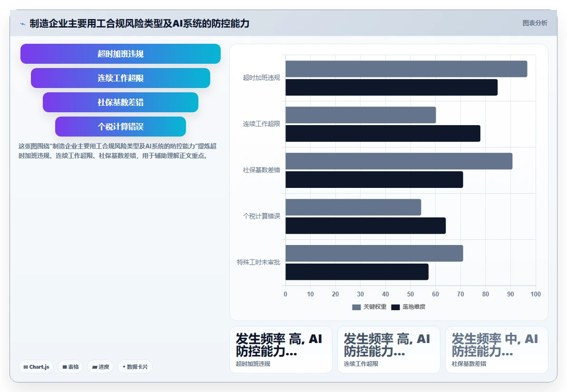Toggle the 关键权重 legend swatch
Viewport: 567px width, 392px height.
(x=356, y=307)
